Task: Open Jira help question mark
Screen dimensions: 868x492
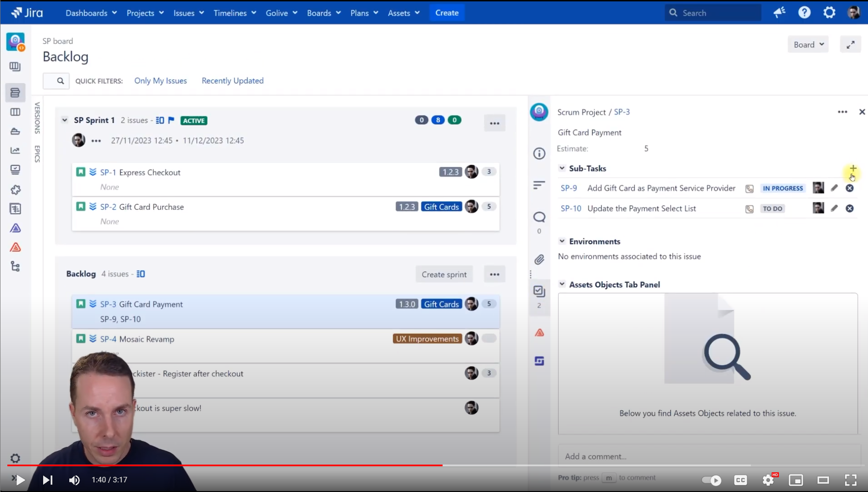Action: pyautogui.click(x=804, y=13)
